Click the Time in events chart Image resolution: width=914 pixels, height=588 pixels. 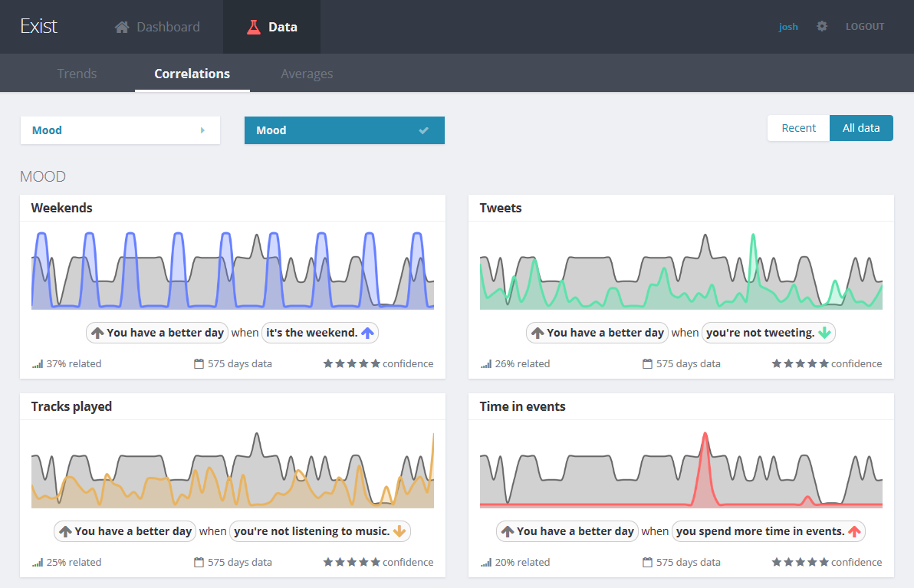click(x=681, y=469)
